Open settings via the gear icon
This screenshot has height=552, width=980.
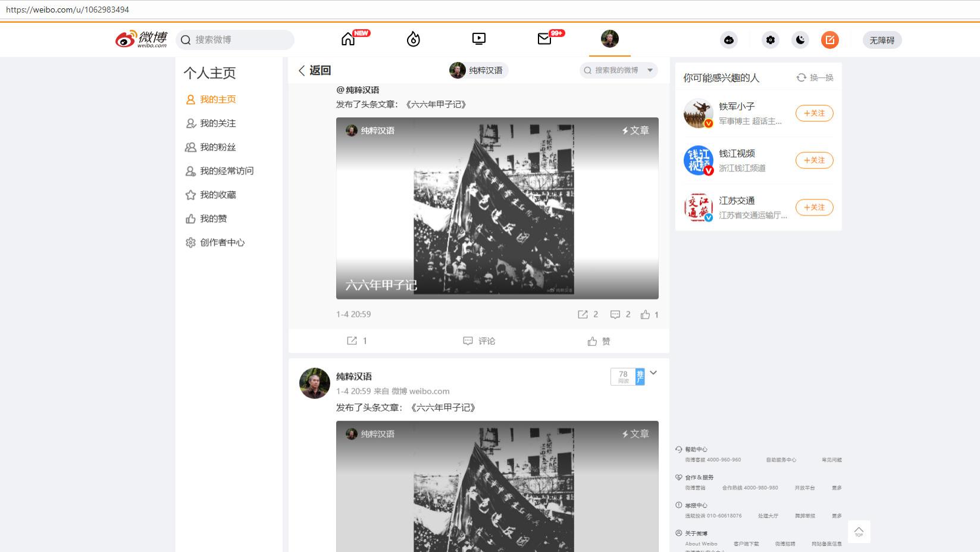pyautogui.click(x=770, y=39)
